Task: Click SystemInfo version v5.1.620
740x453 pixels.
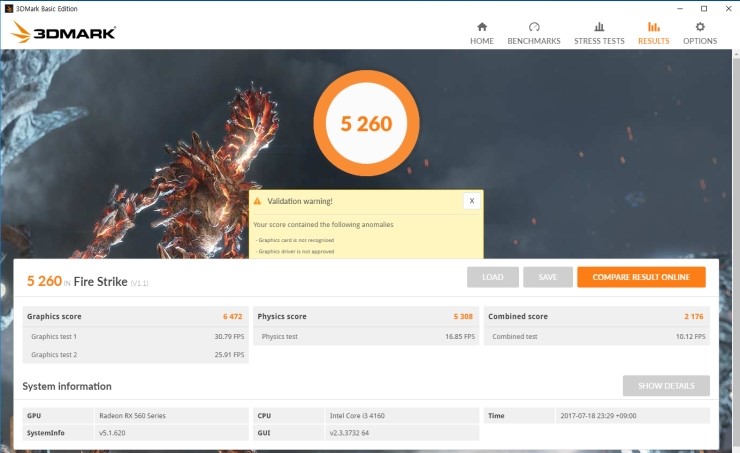Action: coord(112,433)
